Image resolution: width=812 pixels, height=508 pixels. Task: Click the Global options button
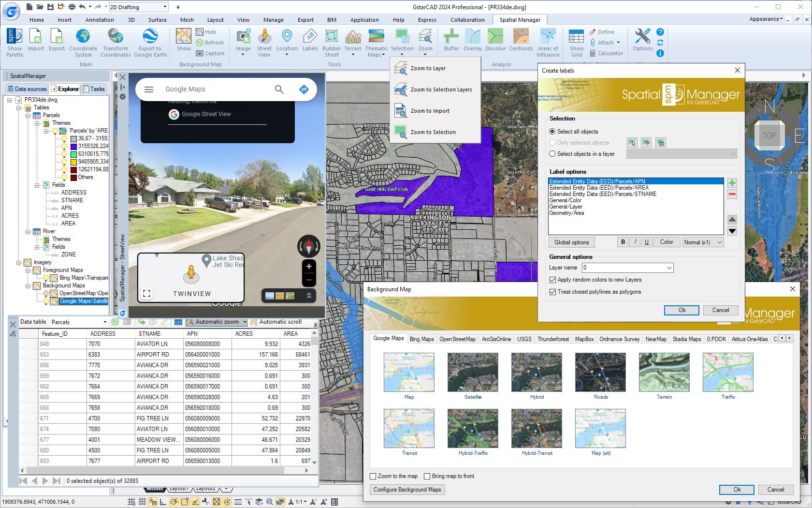pyautogui.click(x=571, y=242)
